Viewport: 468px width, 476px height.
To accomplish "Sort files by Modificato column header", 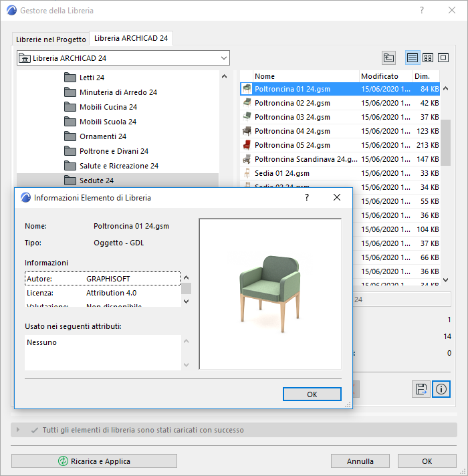I will pyautogui.click(x=386, y=76).
